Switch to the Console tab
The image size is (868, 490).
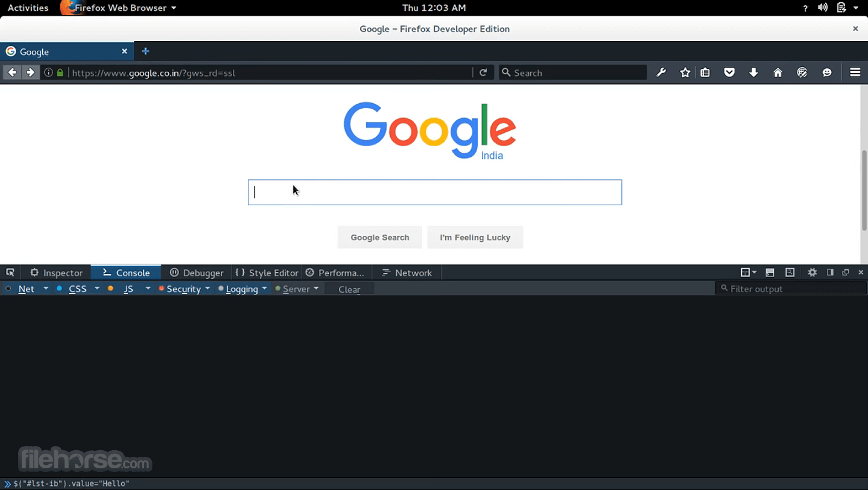click(126, 273)
